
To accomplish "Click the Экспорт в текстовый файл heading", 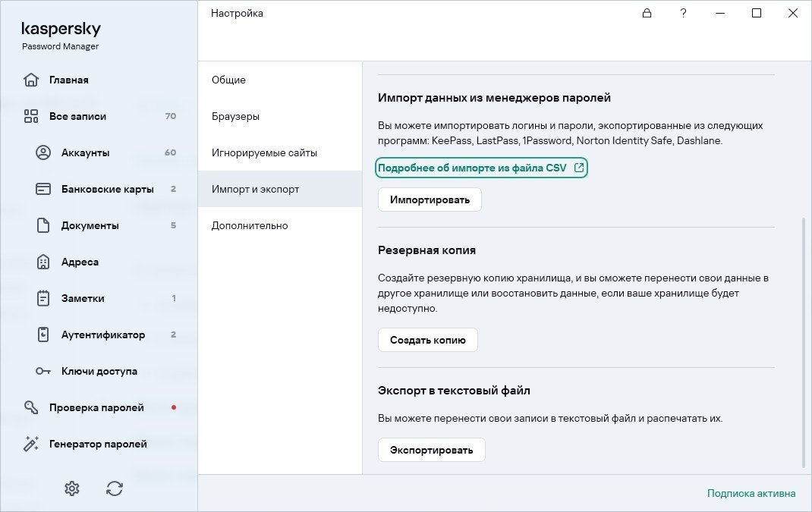I will pyautogui.click(x=454, y=391).
